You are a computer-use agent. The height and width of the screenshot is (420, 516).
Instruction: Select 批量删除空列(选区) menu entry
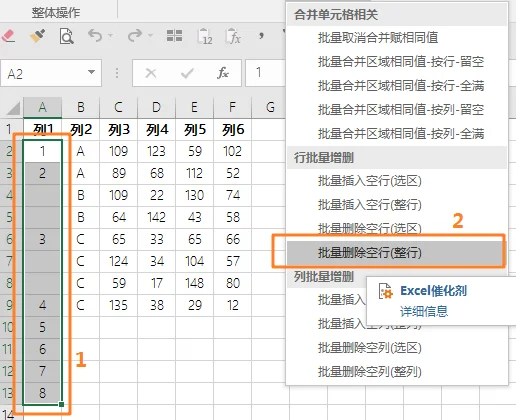pyautogui.click(x=397, y=348)
